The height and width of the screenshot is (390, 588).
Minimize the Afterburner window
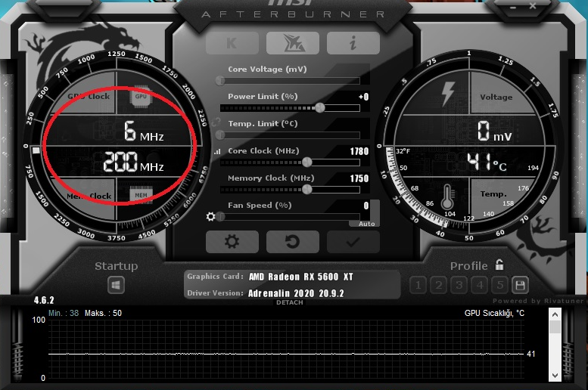(512, 7)
